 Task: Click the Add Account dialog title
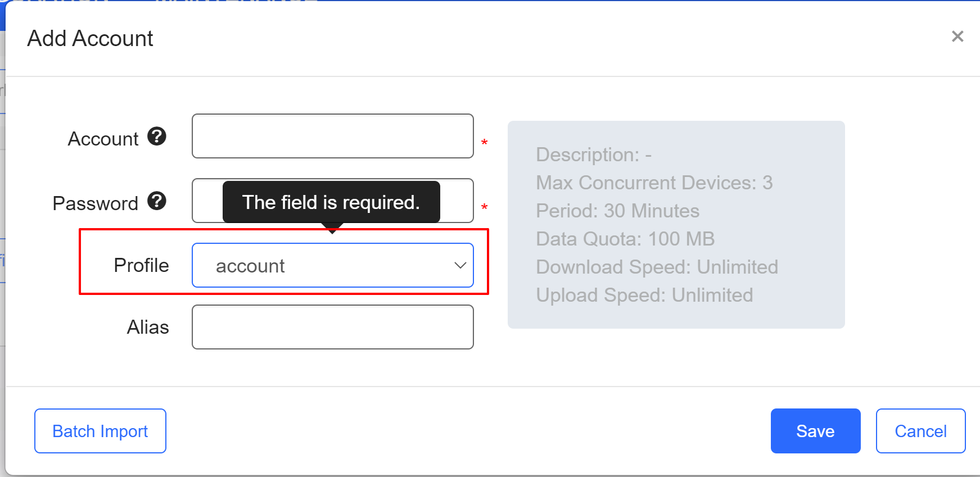(x=91, y=38)
